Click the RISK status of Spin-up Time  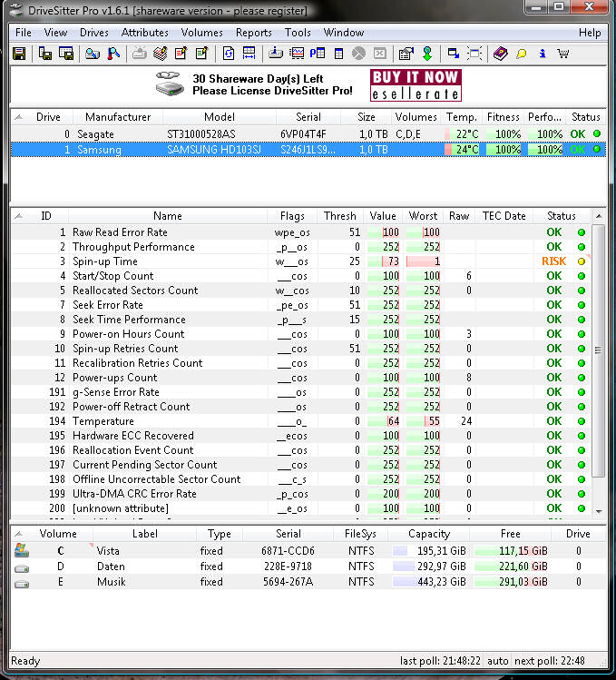(553, 261)
